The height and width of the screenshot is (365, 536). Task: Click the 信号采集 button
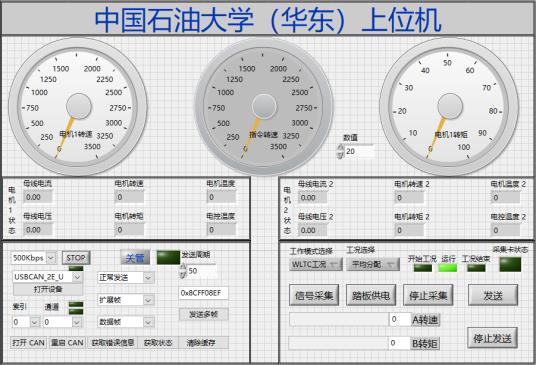(x=314, y=295)
